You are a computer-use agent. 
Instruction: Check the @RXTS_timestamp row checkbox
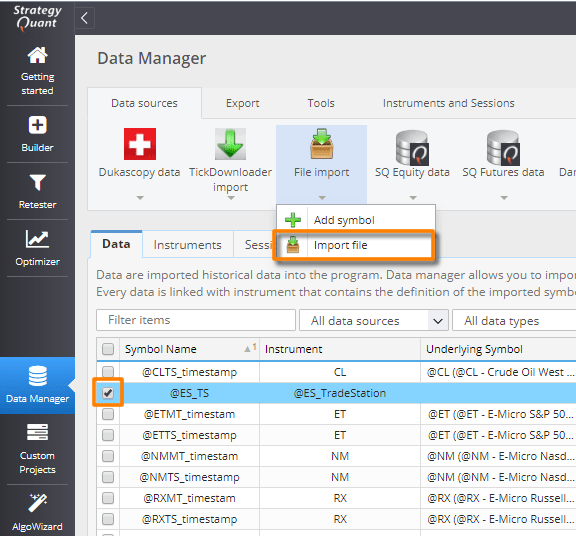(x=108, y=519)
